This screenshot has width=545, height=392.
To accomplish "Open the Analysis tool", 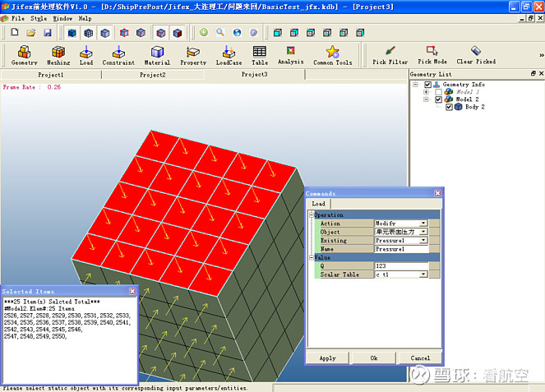I will [x=290, y=56].
